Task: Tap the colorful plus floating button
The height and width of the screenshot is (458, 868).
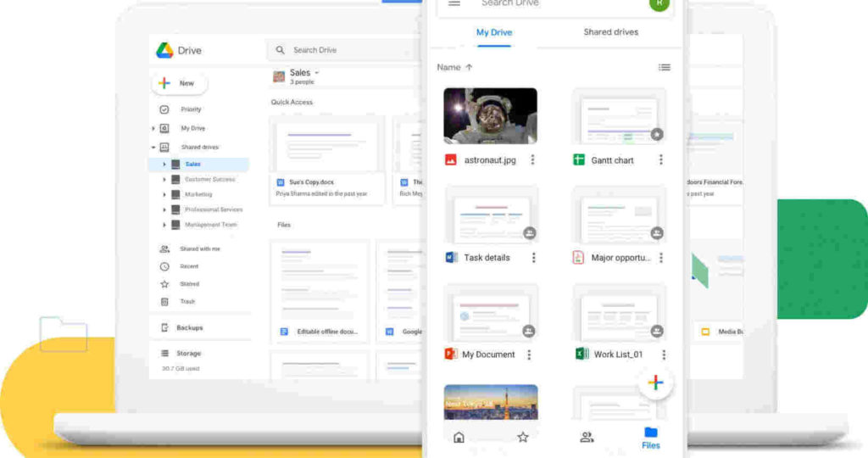Action: point(655,383)
